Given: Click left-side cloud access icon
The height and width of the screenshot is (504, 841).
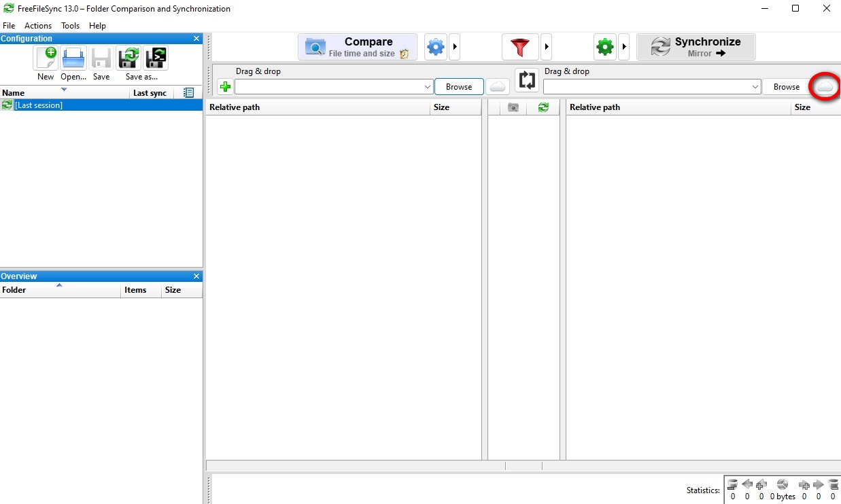Looking at the screenshot, I should [x=498, y=87].
